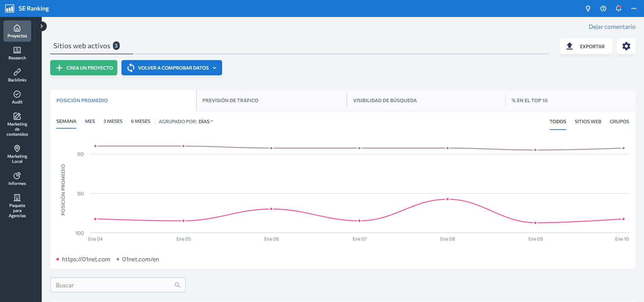Image resolution: width=644 pixels, height=302 pixels.
Task: Click the pink data point at Ene 06
Action: [x=271, y=209]
